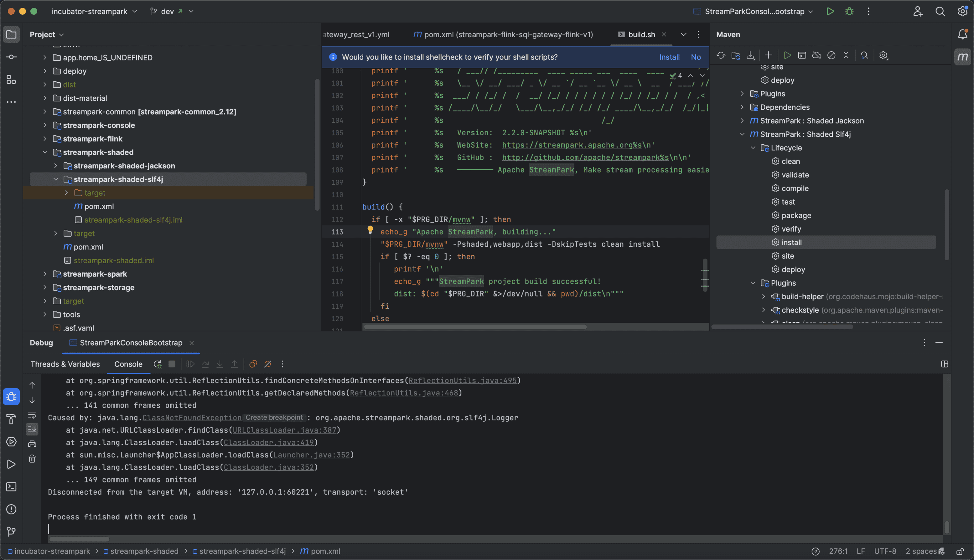Expand the streampark-console folder
Screen dimensions: 974x560
coord(45,126)
